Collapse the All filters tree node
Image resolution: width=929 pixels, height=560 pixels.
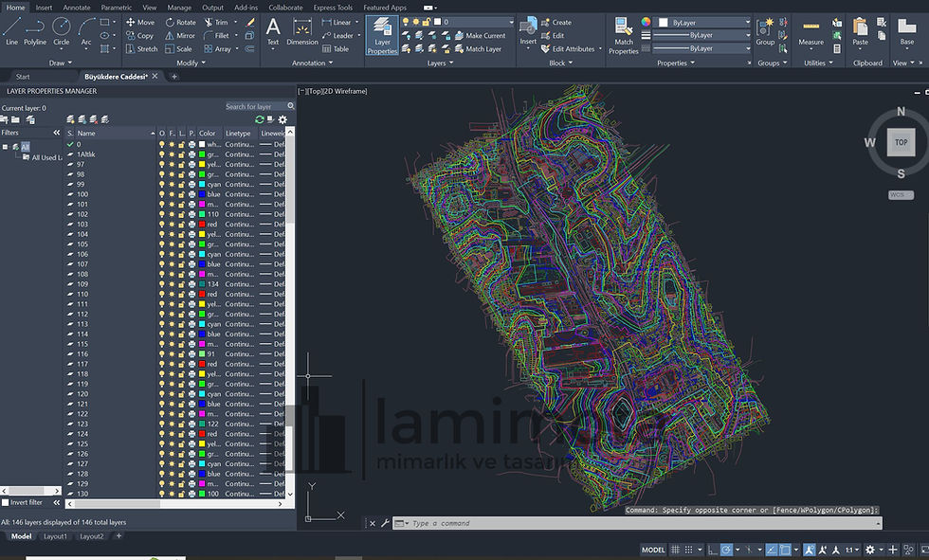(6, 147)
